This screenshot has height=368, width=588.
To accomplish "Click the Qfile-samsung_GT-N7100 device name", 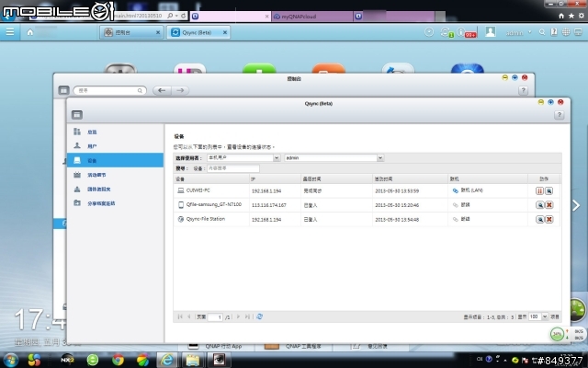I will coord(214,204).
